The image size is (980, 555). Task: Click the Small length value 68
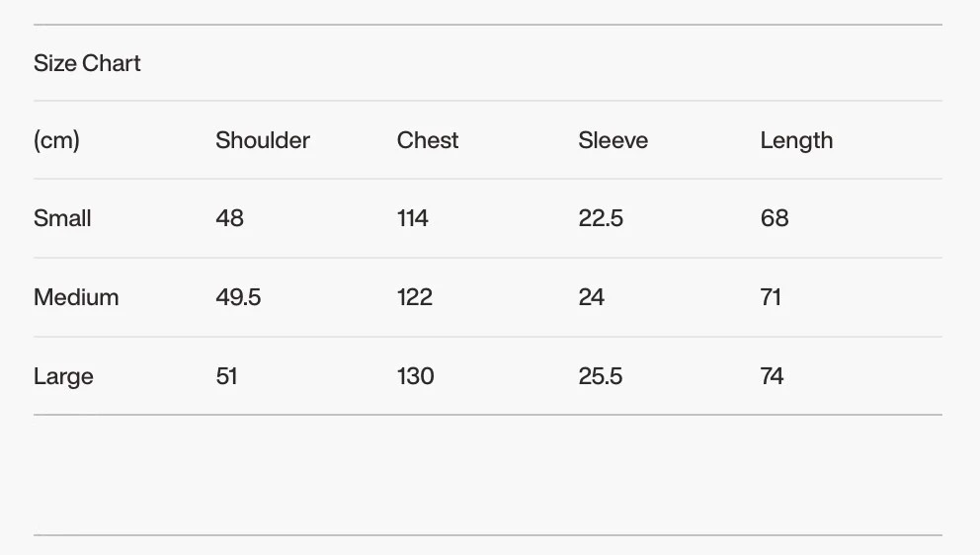(775, 218)
